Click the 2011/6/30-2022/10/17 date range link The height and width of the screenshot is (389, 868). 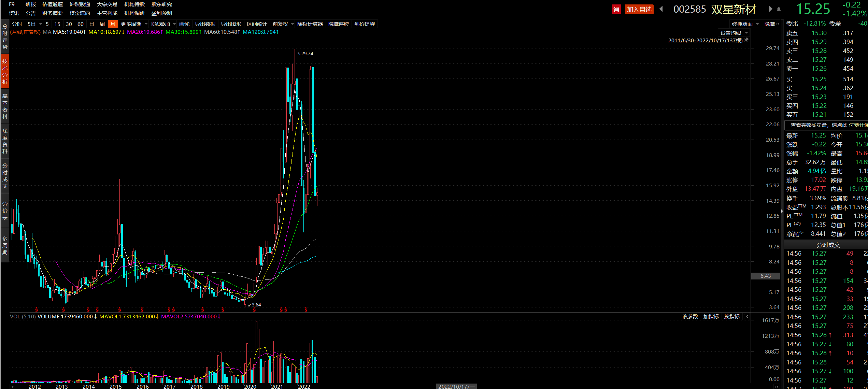point(705,40)
